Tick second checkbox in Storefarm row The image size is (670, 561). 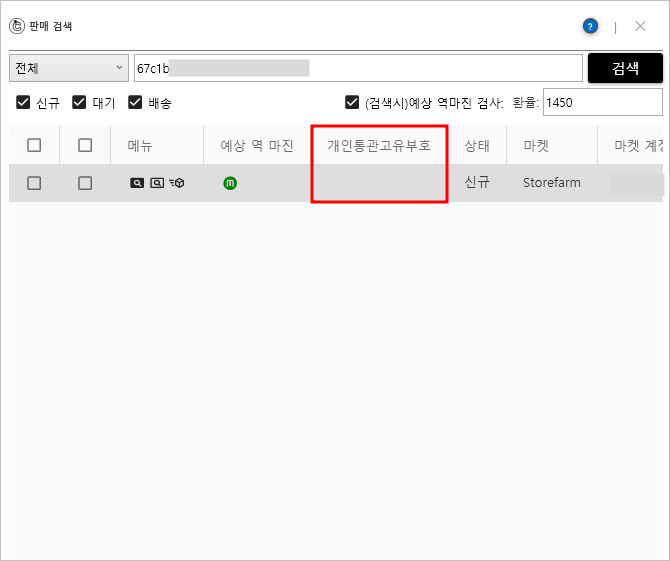point(85,183)
